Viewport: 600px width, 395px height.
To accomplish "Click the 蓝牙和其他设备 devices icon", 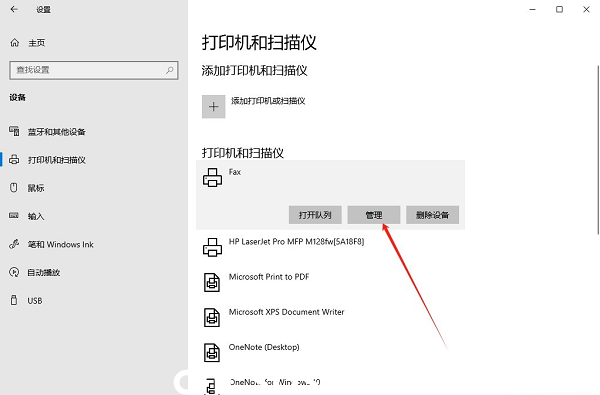I will point(14,131).
